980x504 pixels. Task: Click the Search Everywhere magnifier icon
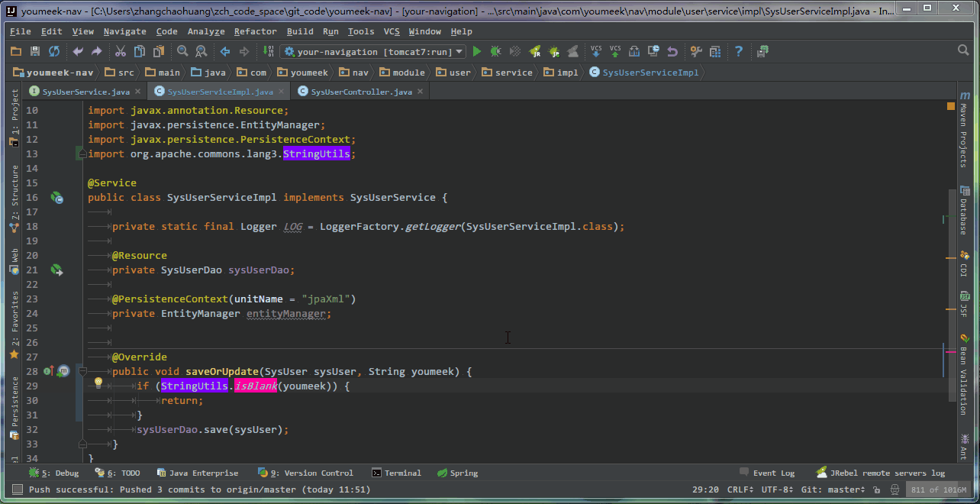click(963, 50)
